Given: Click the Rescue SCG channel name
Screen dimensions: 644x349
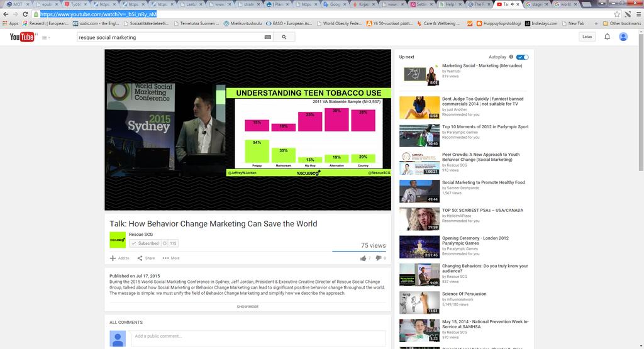Looking at the screenshot, I should [141, 235].
